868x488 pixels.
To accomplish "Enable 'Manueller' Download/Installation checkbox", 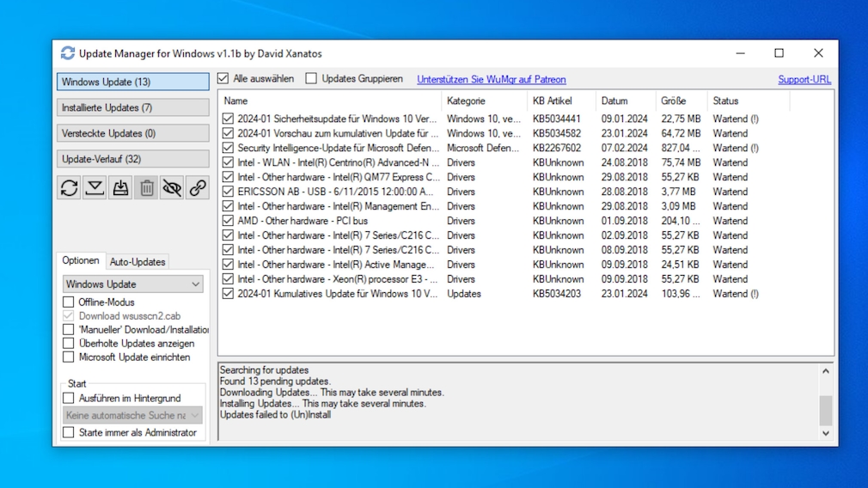I will click(68, 330).
